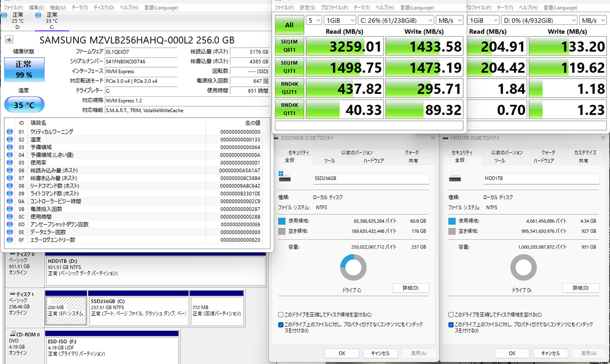Select the D: 25 °C disk status icon
The image size is (610, 364).
(x=4, y=15)
